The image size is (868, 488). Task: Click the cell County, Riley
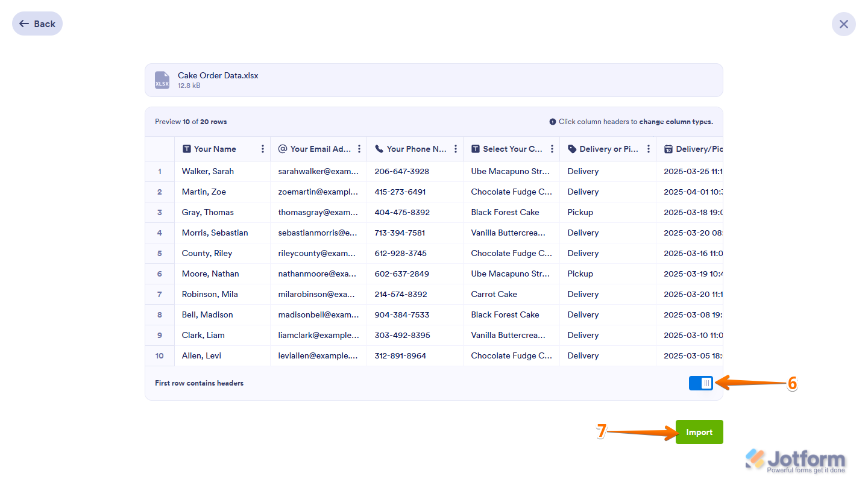tap(222, 253)
